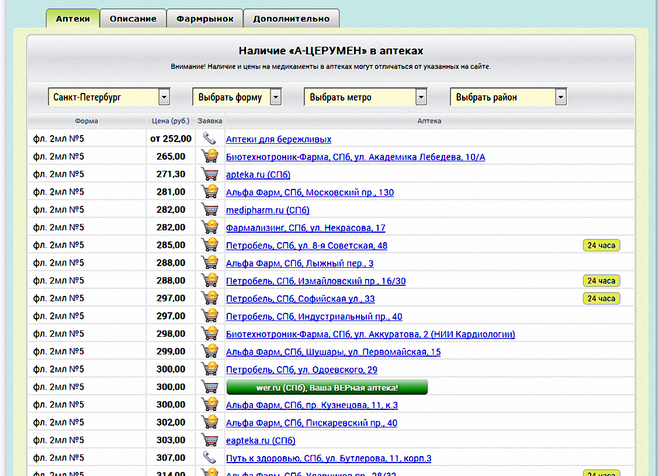Select the Дополнительно tab

[291, 18]
